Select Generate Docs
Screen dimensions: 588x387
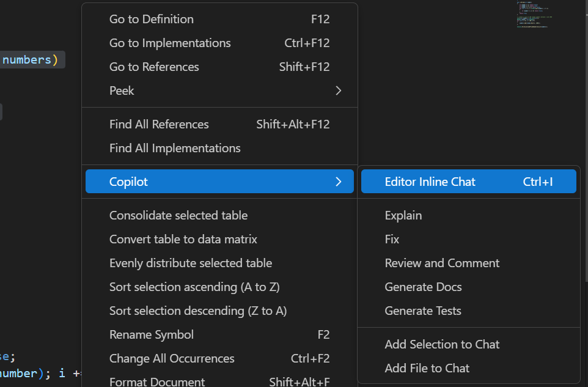coord(423,287)
